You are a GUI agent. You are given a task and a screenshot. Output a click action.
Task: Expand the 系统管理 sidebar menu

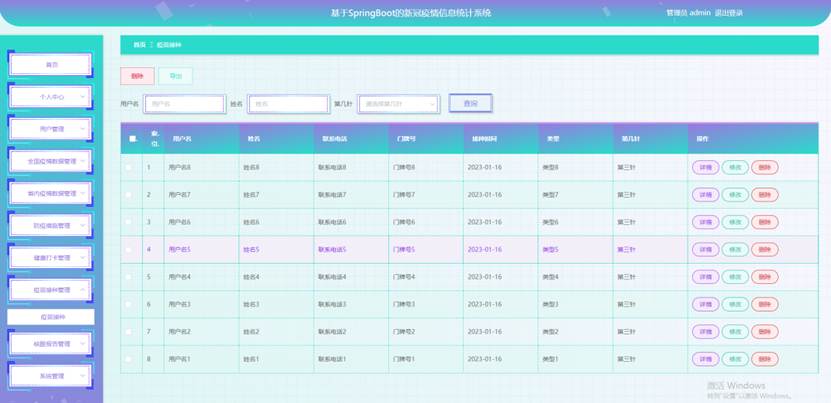pyautogui.click(x=51, y=376)
